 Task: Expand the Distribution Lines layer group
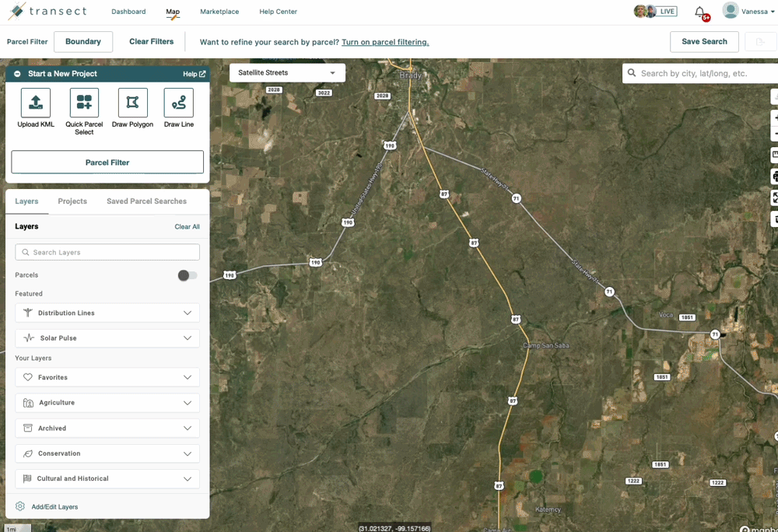click(187, 313)
